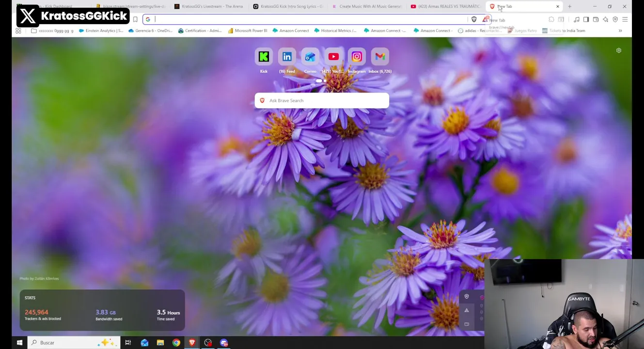Toggle the sidebar panel icon in toolbar
Screen dimensions: 644x349
pyautogui.click(x=586, y=19)
